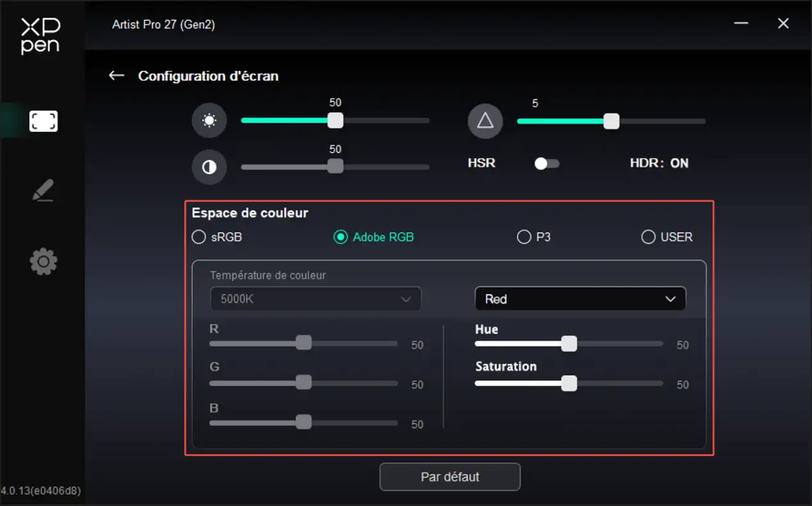Click the Hue slider handle
812x506 pixels.
569,344
